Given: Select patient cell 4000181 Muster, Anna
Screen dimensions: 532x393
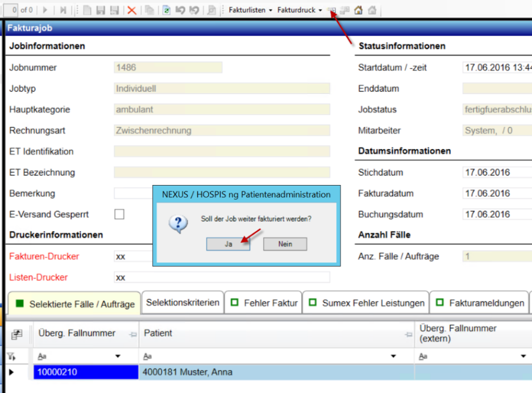Looking at the screenshot, I should point(276,372).
